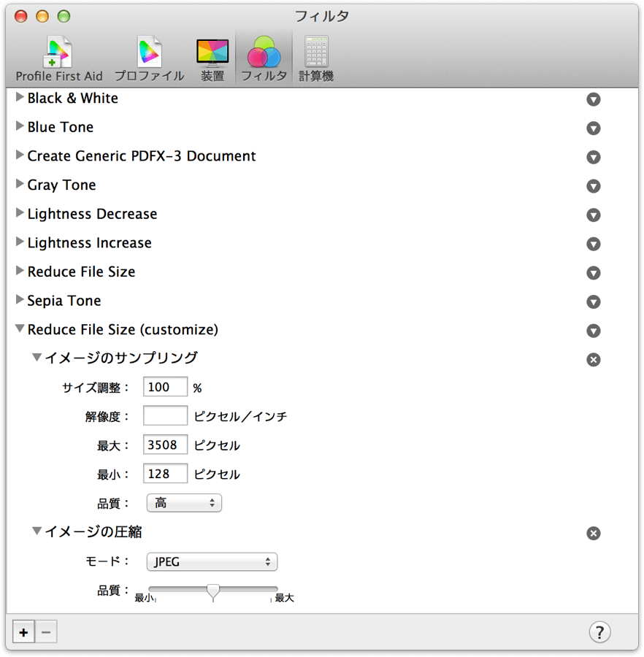Expand the Reduce File Size filter
Screen dimensions: 644x657
(x=19, y=271)
